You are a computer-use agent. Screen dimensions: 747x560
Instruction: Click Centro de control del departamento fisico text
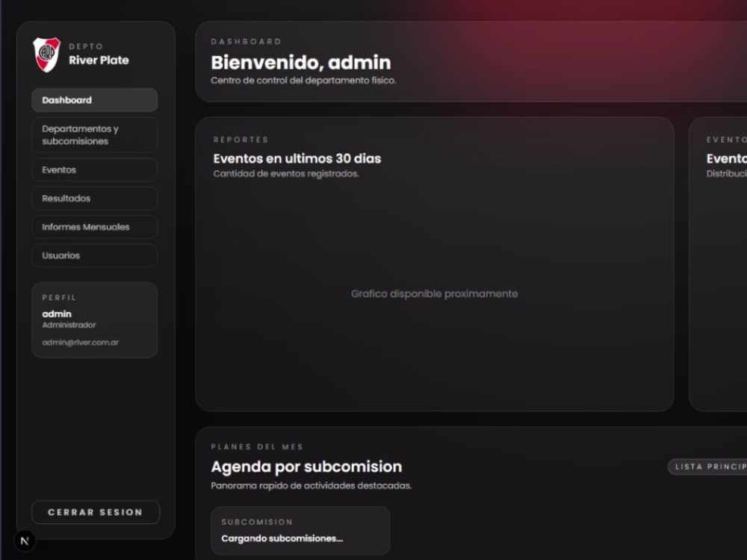tap(303, 81)
